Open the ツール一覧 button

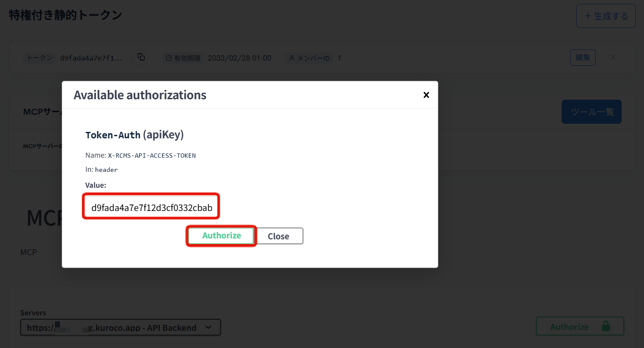[591, 111]
